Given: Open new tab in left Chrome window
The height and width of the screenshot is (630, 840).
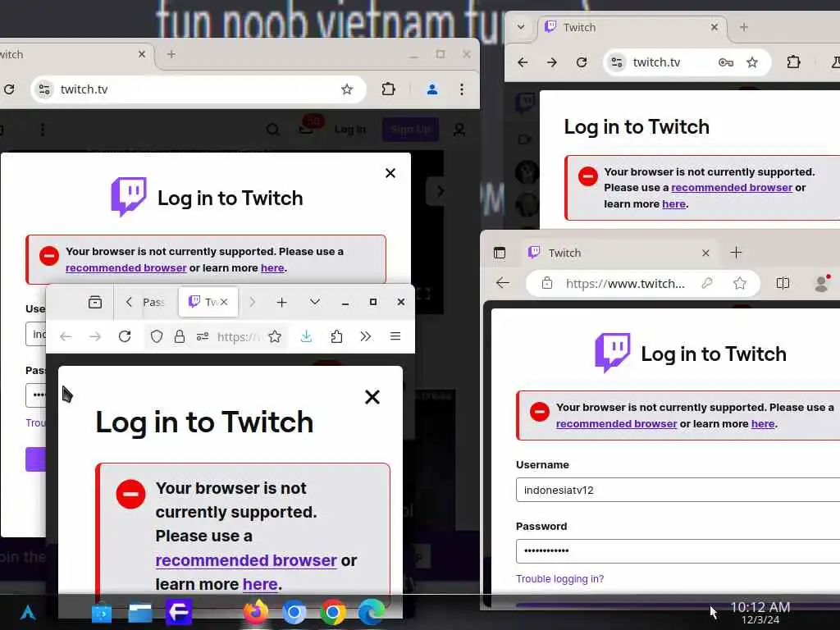Looking at the screenshot, I should (x=171, y=54).
